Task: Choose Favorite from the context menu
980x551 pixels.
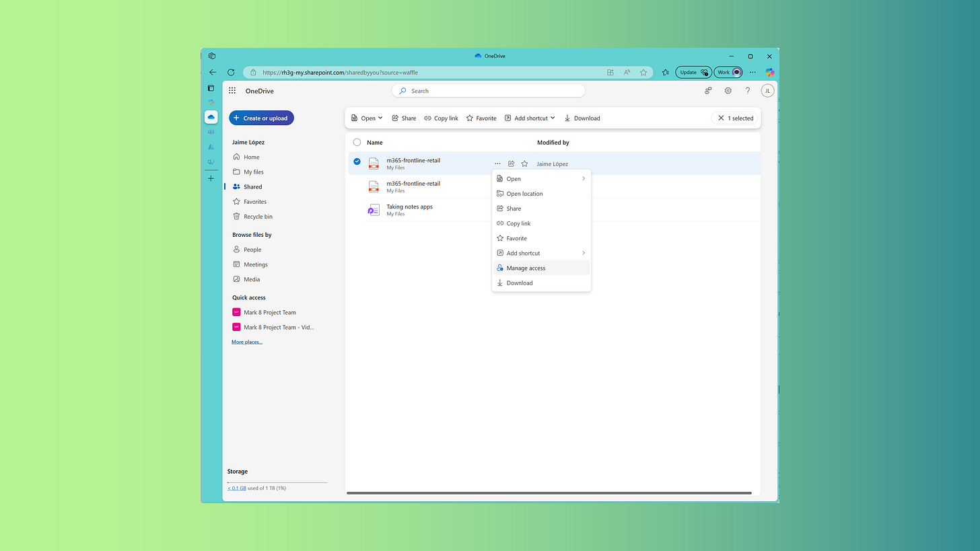Action: (x=541, y=238)
